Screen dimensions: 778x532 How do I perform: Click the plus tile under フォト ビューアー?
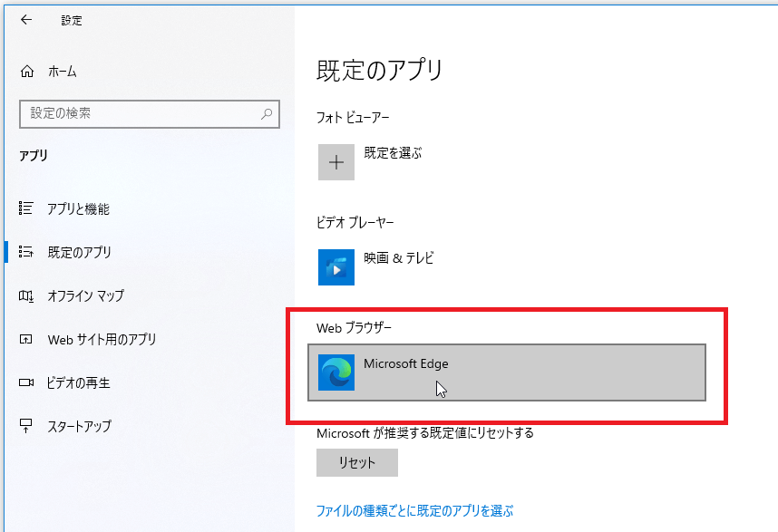[336, 162]
